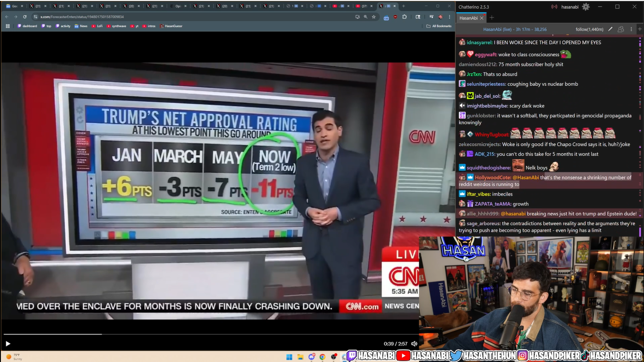
Task: Open the intros bookmark
Action: tap(149, 26)
